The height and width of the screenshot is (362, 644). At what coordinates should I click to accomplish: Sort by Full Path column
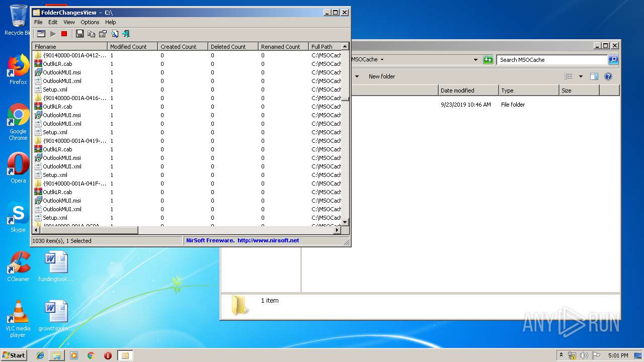pyautogui.click(x=325, y=46)
